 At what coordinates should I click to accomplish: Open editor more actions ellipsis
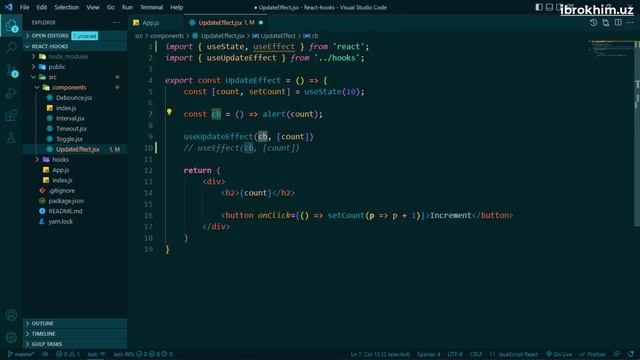pyautogui.click(x=631, y=23)
